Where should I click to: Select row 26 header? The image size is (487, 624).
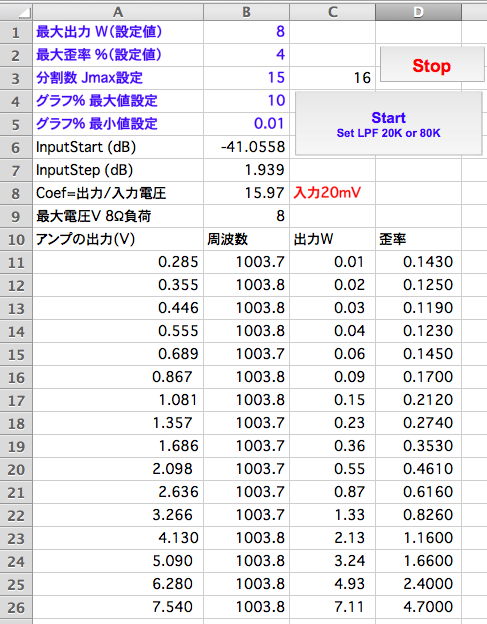[16, 608]
